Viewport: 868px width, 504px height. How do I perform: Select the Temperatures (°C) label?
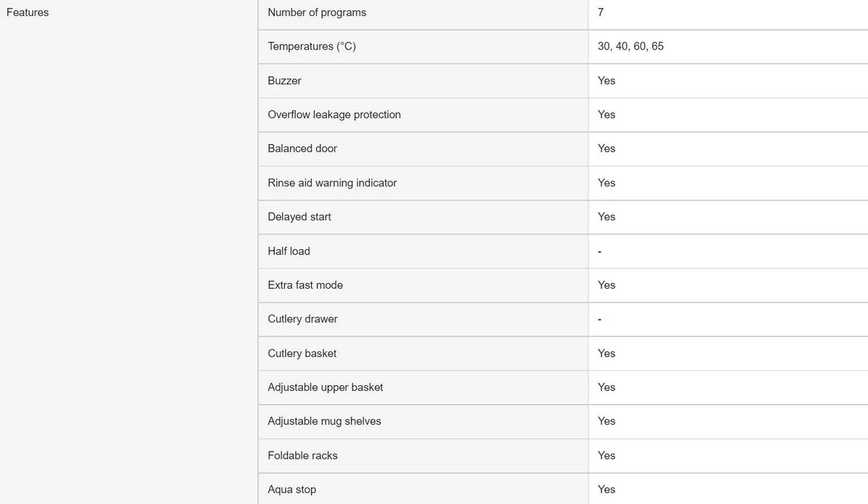click(312, 46)
